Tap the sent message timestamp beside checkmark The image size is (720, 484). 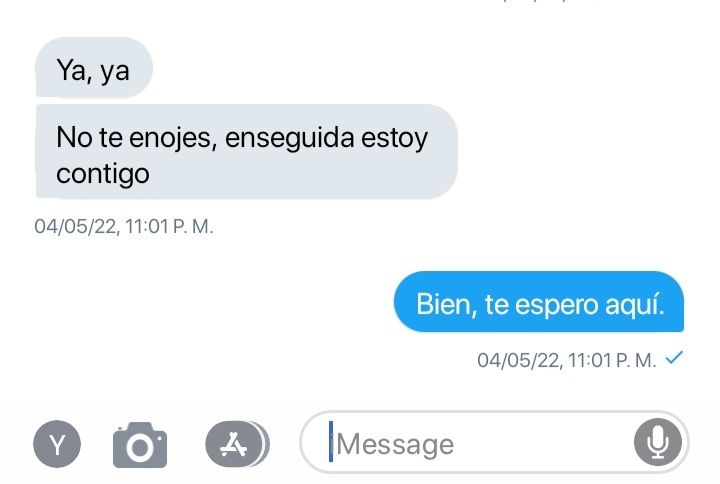click(567, 360)
